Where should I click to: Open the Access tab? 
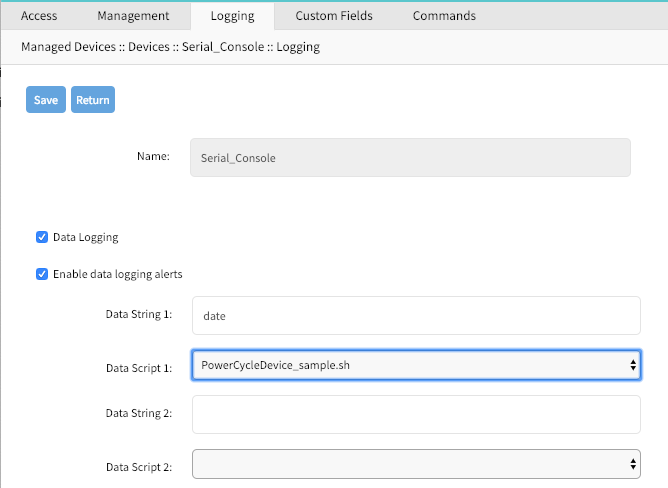click(x=39, y=16)
